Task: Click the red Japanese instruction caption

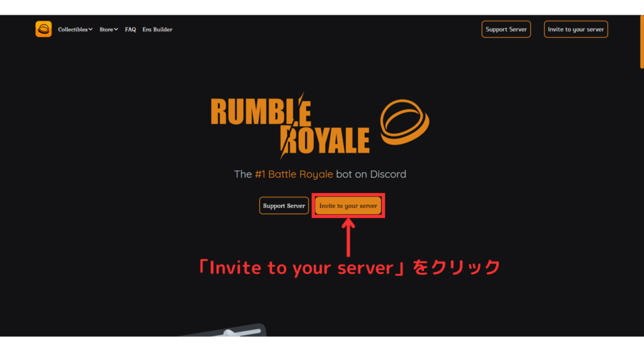Action: point(349,267)
